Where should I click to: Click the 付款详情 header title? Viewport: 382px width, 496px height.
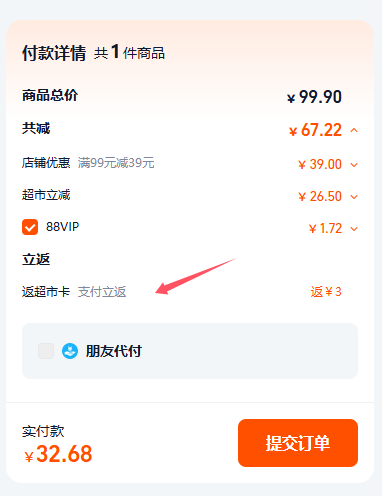pos(54,53)
